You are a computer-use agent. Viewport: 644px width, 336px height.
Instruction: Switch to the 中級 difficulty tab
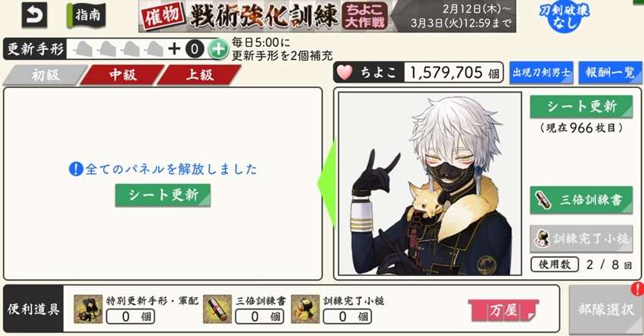123,75
